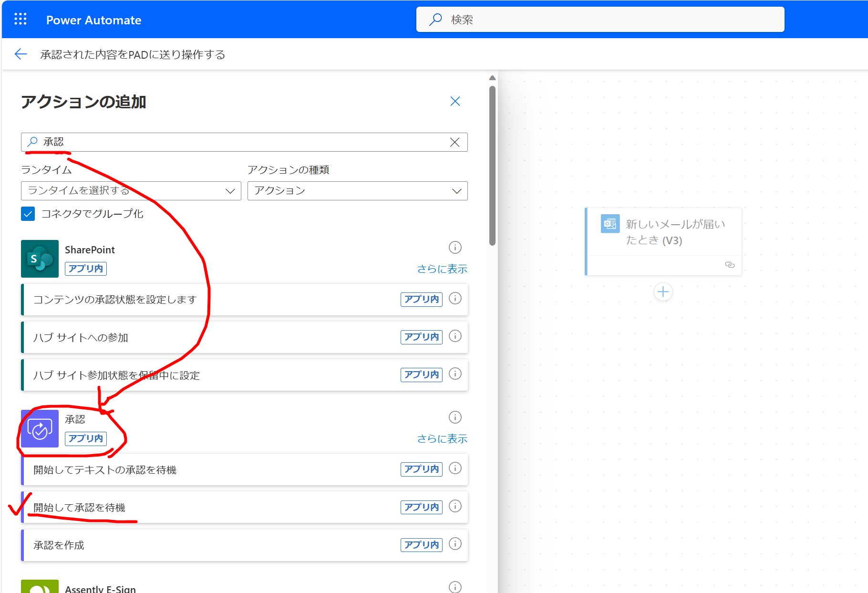This screenshot has width=868, height=593.
Task: Show info for 承認を作成
Action: click(x=455, y=544)
